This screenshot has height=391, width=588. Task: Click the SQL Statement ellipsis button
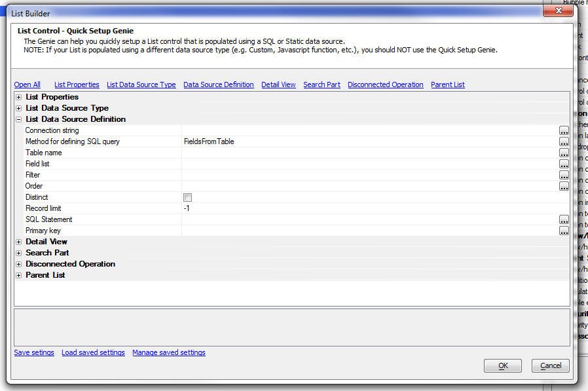(564, 219)
